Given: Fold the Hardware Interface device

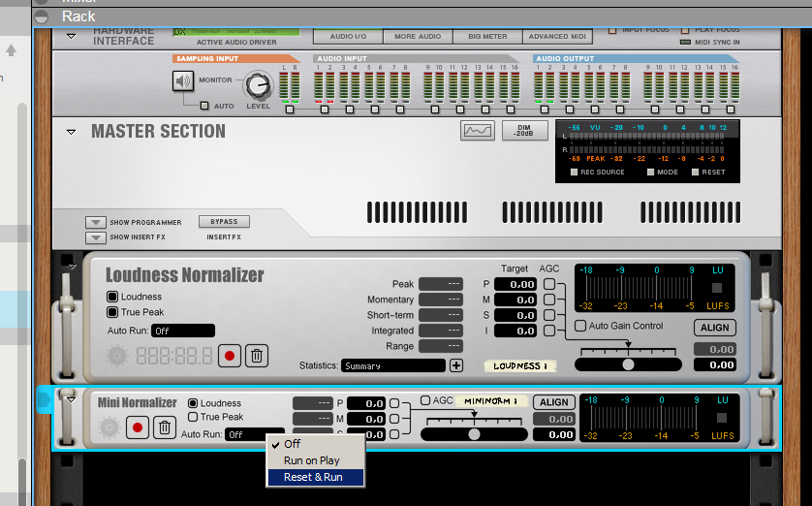Looking at the screenshot, I should [72, 36].
